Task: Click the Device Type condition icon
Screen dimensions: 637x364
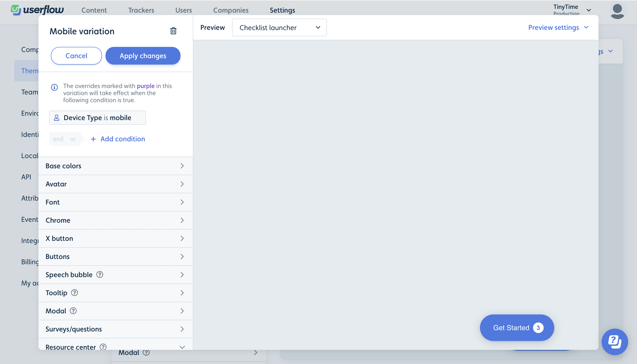Action: click(x=56, y=117)
